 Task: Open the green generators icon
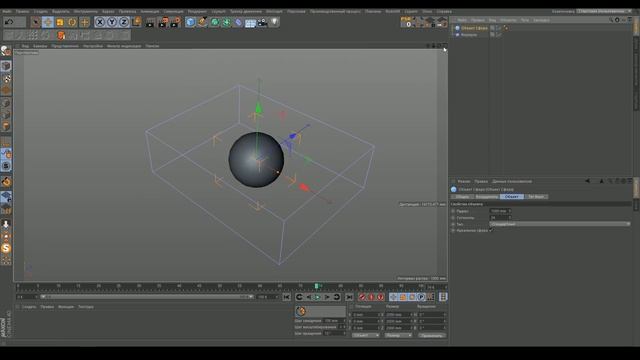215,22
